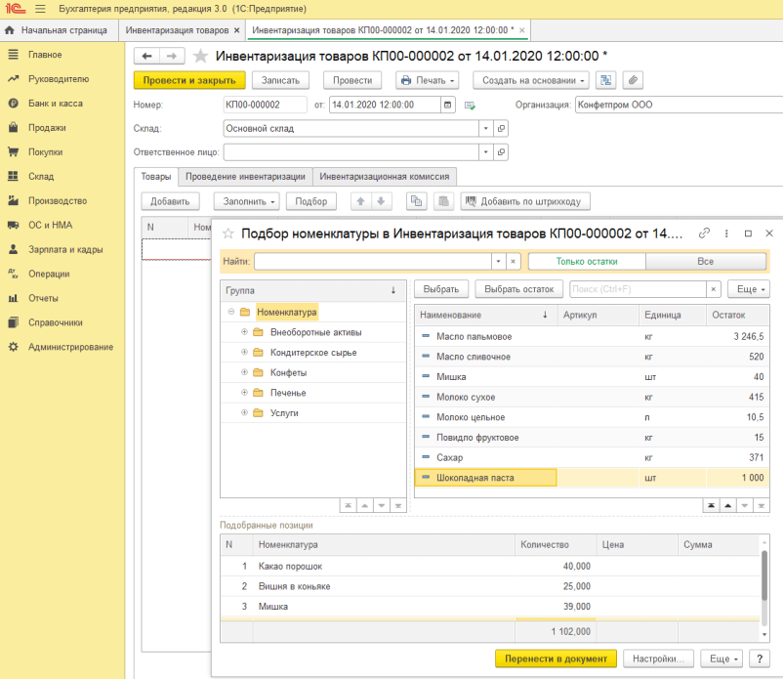Viewport: 784px width, 680px height.
Task: Move row down in the Товары toolbar
Action: 381,201
